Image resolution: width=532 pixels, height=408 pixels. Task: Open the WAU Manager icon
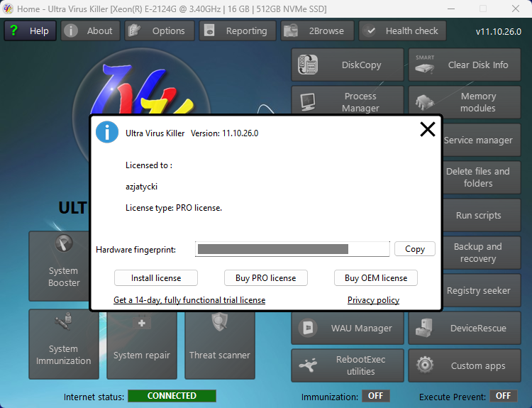coord(308,328)
